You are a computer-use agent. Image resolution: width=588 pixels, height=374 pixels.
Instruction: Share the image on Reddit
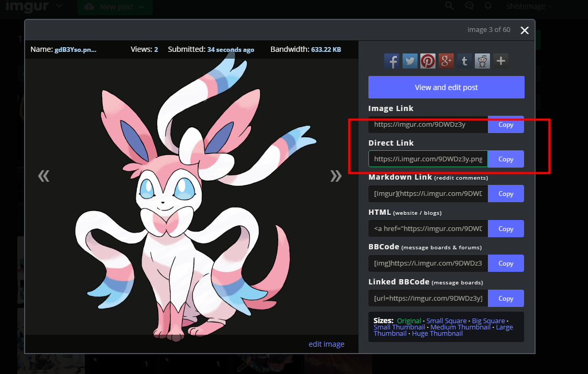pyautogui.click(x=482, y=61)
